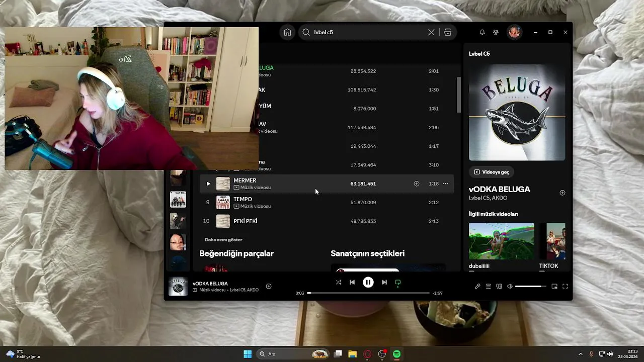
Task: Open TEMPO album art thumbnail
Action: (223, 202)
